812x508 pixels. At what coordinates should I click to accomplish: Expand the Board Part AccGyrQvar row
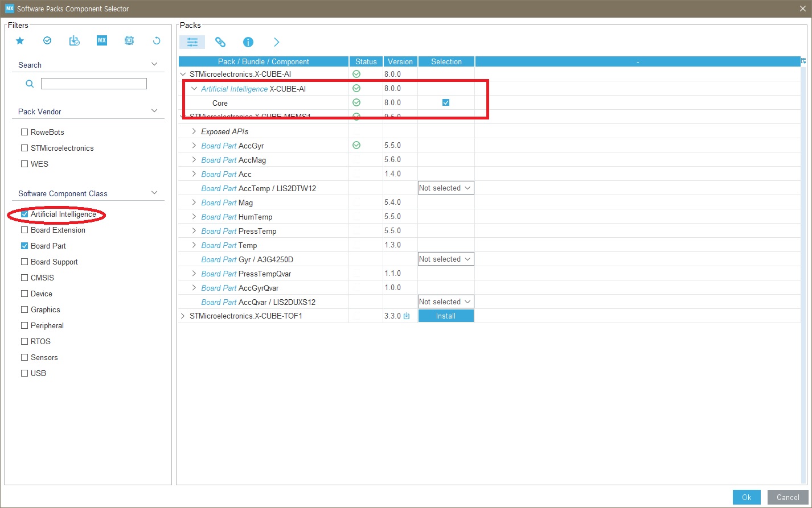[x=194, y=287]
